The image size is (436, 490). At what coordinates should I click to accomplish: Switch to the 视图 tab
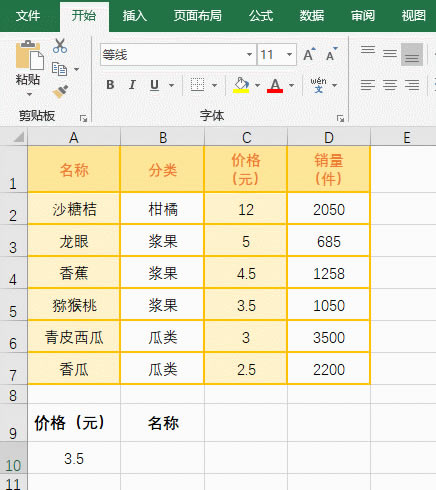pos(414,16)
